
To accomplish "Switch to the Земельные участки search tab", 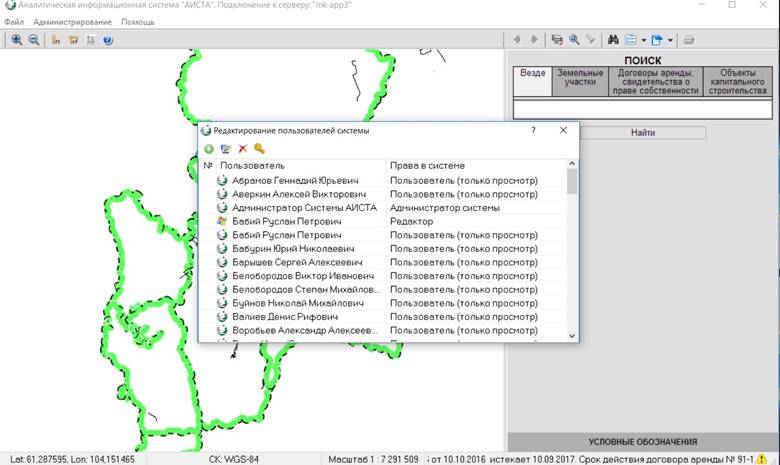I will (580, 82).
